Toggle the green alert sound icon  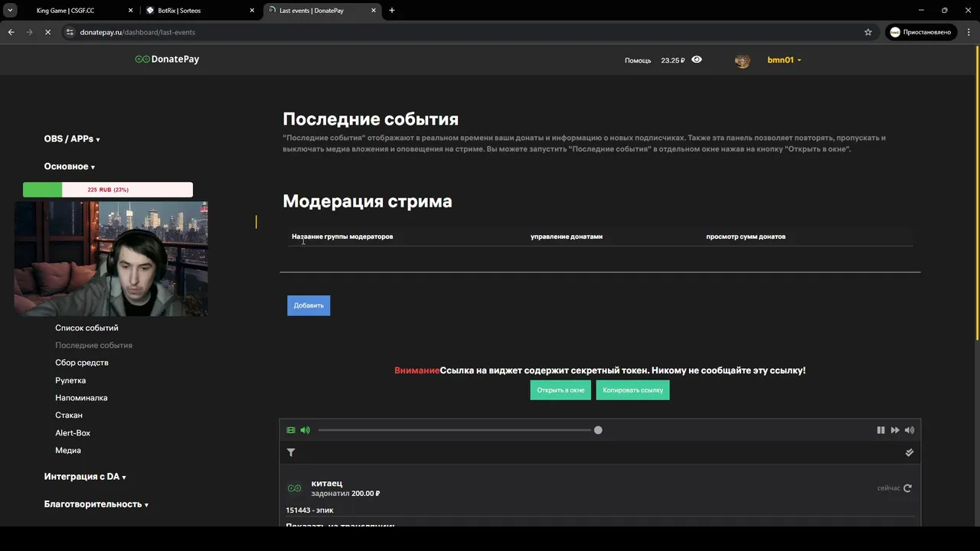(305, 430)
